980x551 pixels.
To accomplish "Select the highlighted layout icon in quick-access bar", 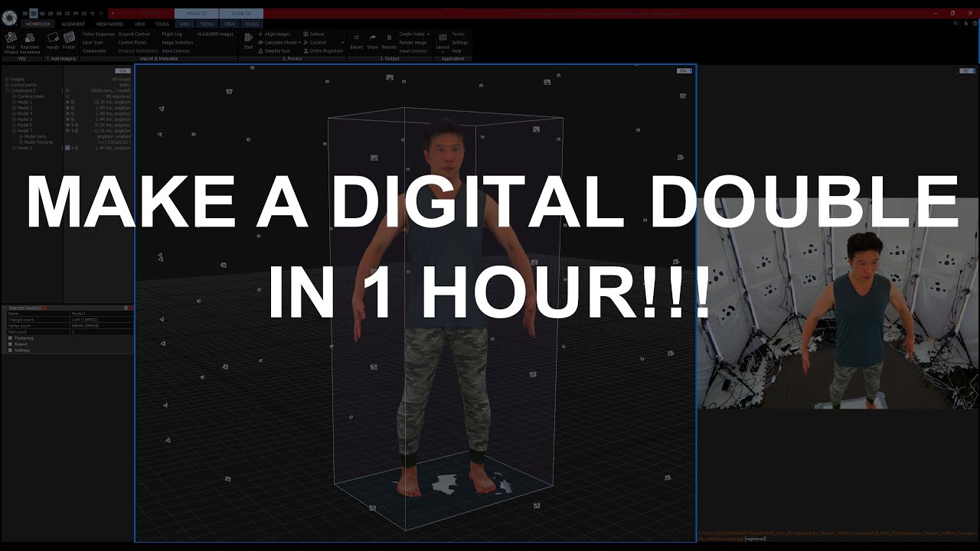I will click(x=34, y=13).
